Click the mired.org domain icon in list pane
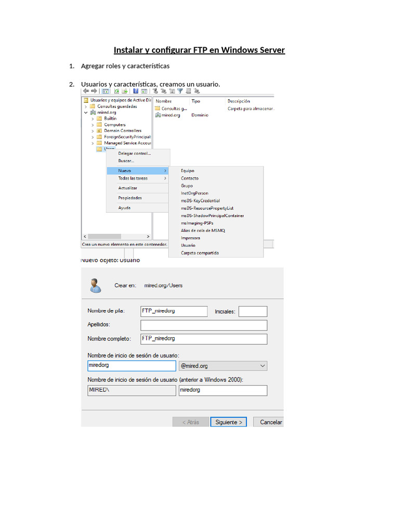This screenshot has height=532, width=399. 158,115
